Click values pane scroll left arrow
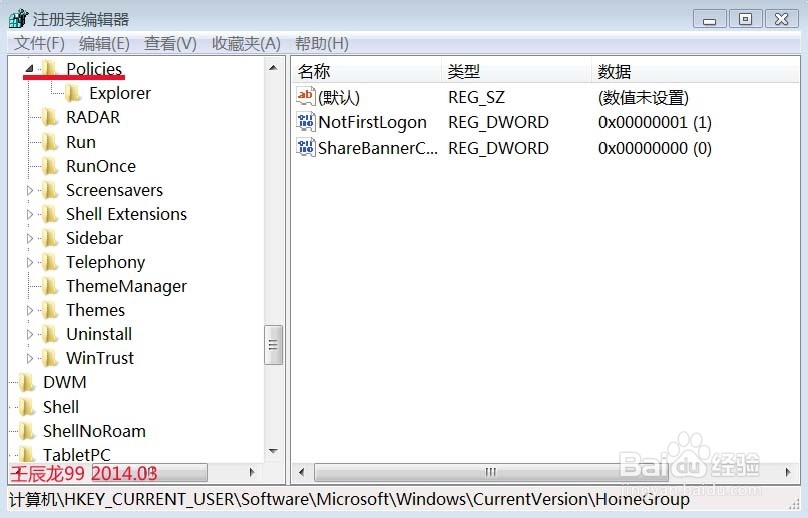The height and width of the screenshot is (518, 808). coord(302,472)
